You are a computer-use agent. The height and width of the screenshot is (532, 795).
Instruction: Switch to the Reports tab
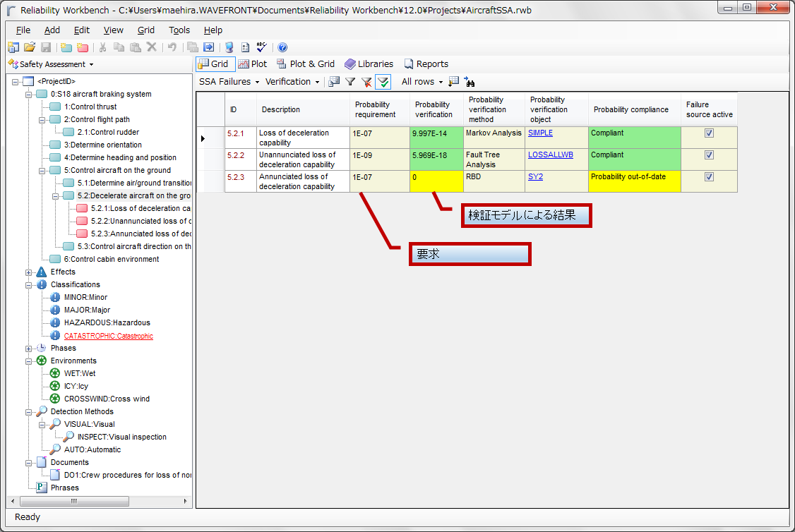[426, 64]
